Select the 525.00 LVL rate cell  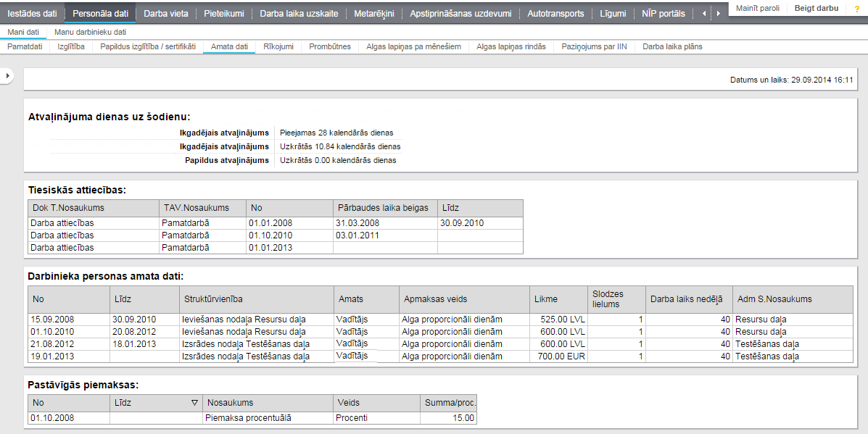(558, 320)
